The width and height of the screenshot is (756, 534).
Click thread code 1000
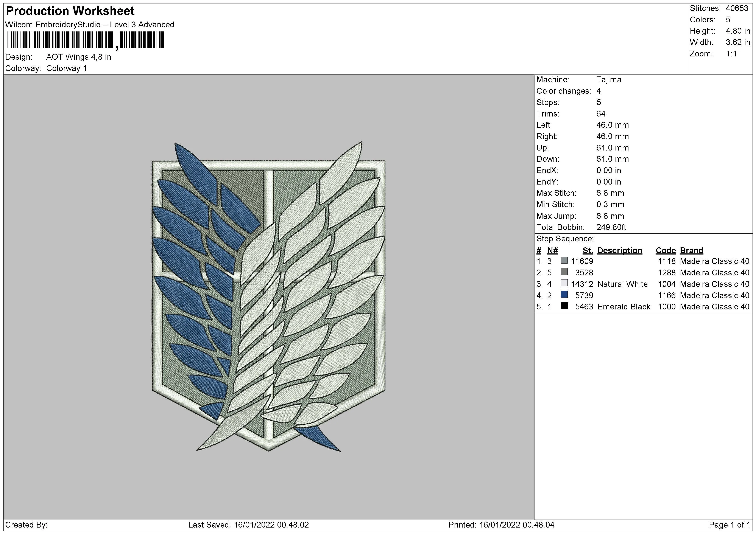pyautogui.click(x=667, y=307)
